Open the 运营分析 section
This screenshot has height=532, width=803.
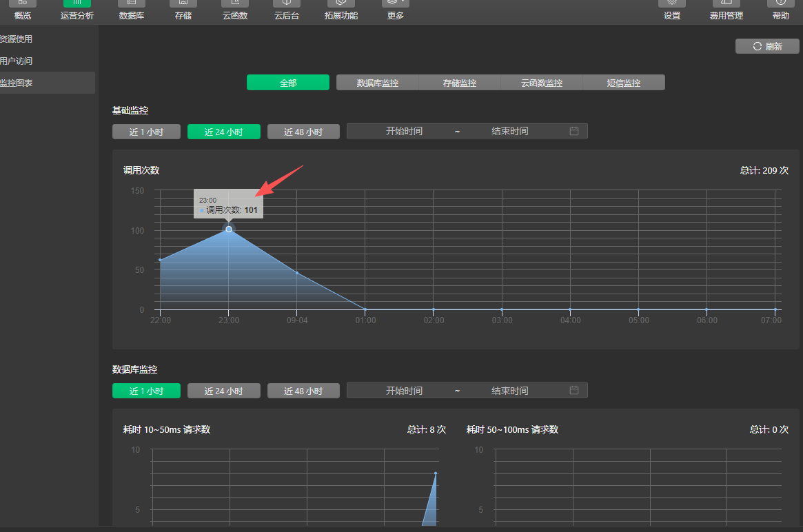coord(77,10)
